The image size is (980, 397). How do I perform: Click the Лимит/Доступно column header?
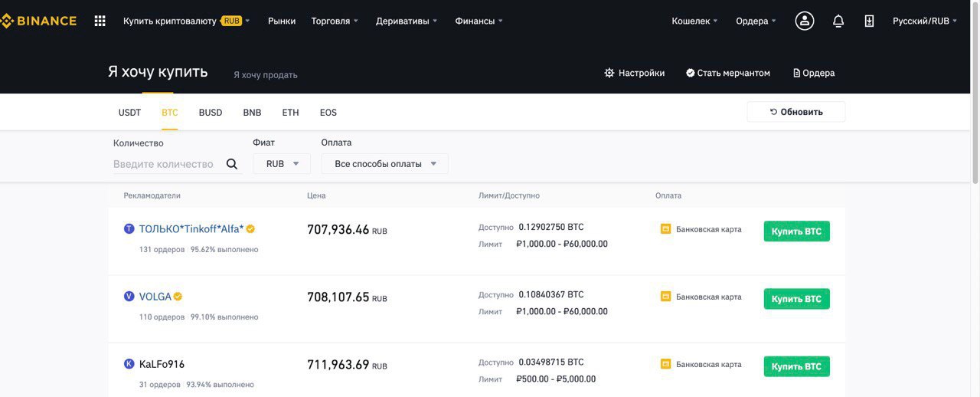[509, 195]
